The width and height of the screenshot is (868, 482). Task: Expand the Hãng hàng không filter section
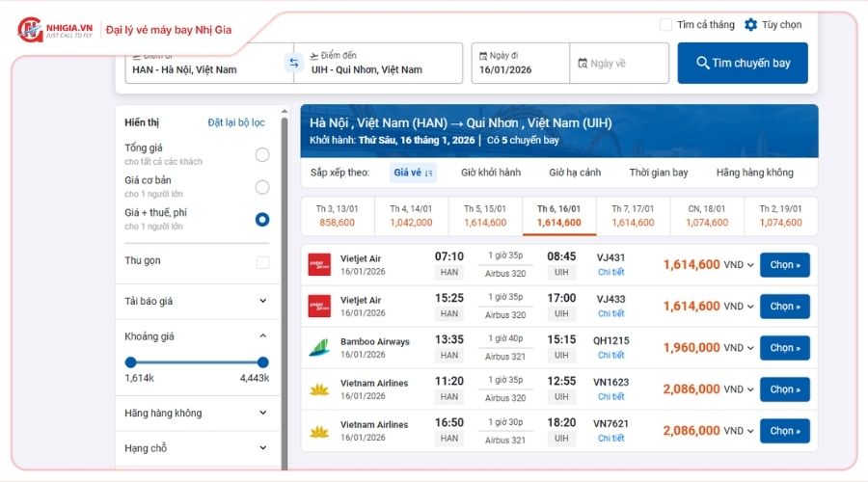[263, 413]
